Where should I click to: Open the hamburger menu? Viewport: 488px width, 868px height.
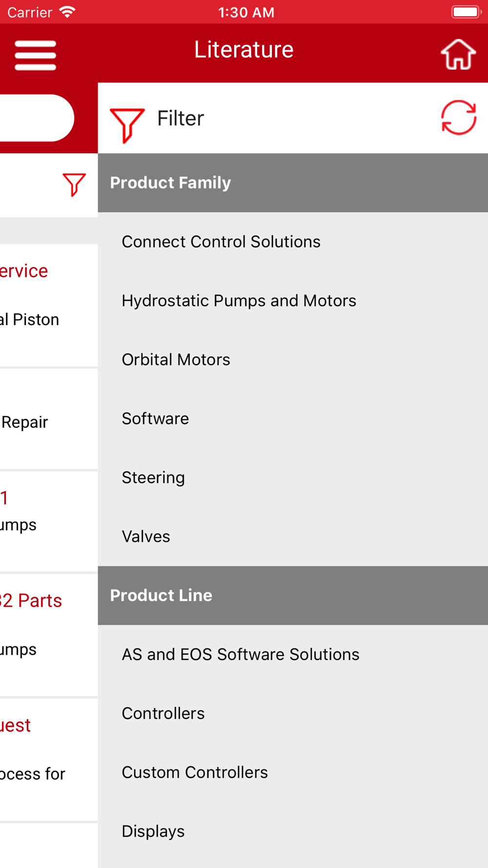point(35,55)
